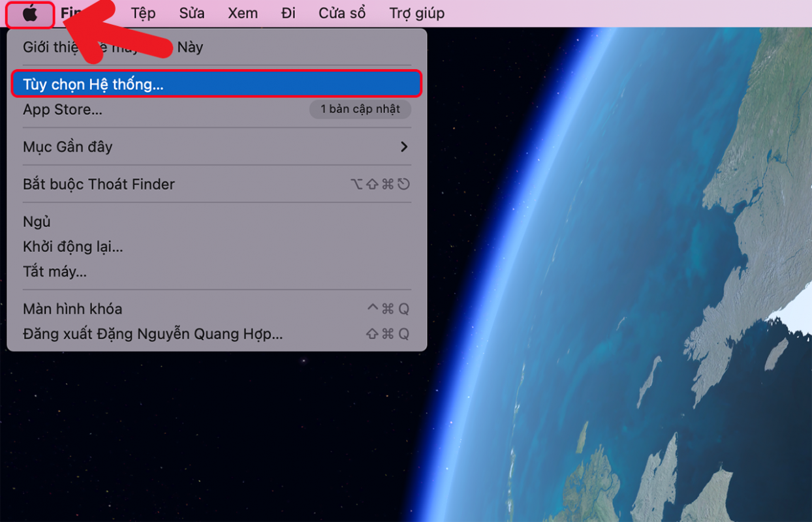Choose Tùy chọn Hệ thống… from the menu
Viewport: 812px width, 522px height.
pos(93,85)
